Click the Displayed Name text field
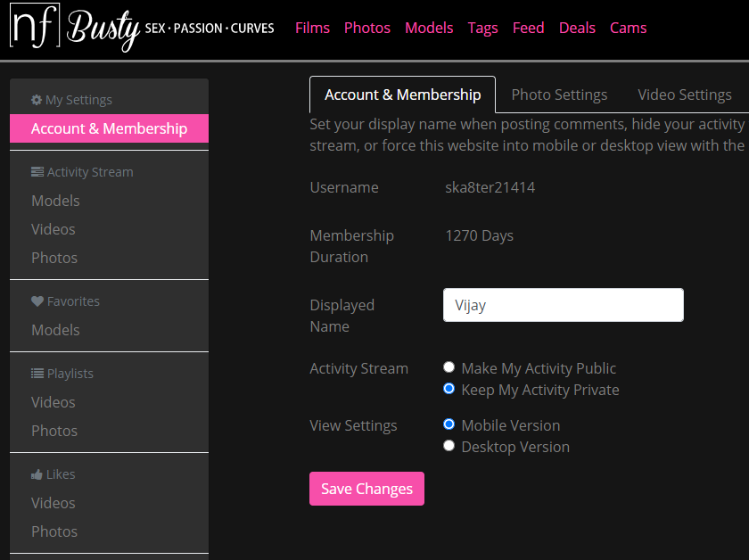Viewport: 749px width, 560px height. click(563, 305)
